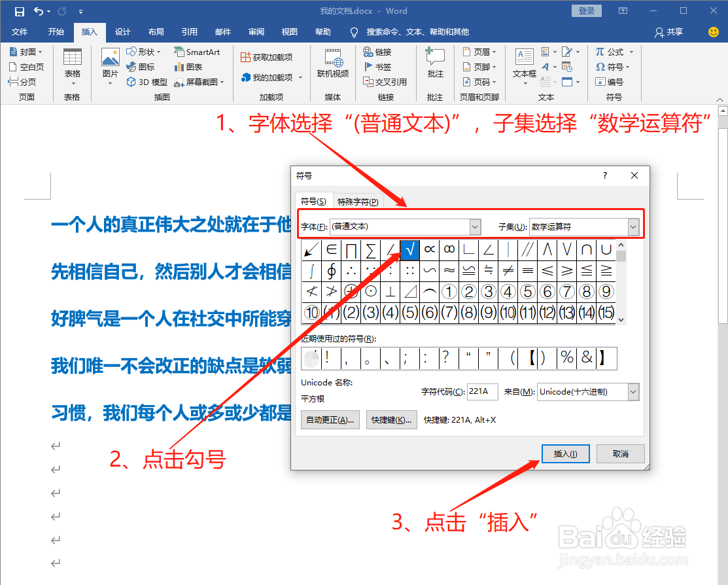Insert a 3D 模型 model
The height and width of the screenshot is (585, 728).
pos(147,82)
